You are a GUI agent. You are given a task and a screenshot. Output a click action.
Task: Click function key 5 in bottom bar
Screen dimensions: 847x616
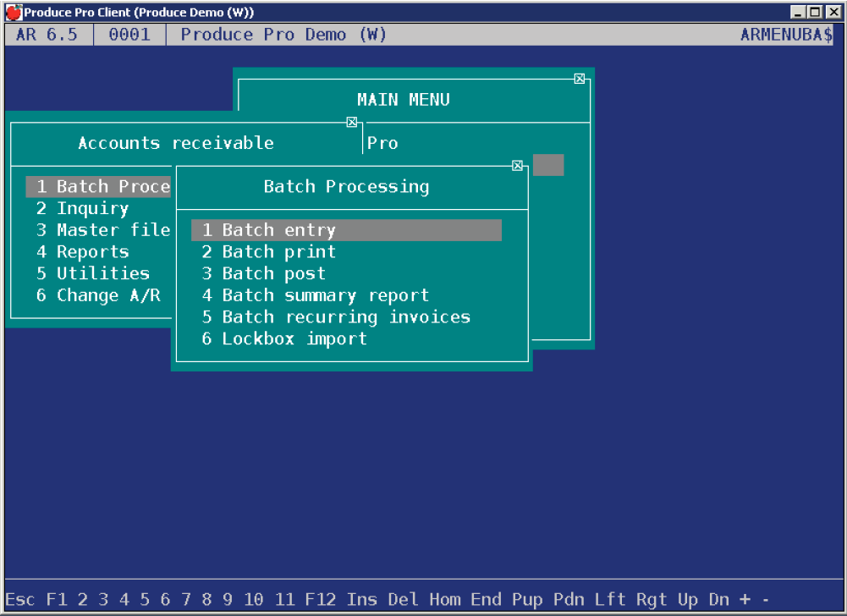click(x=145, y=599)
